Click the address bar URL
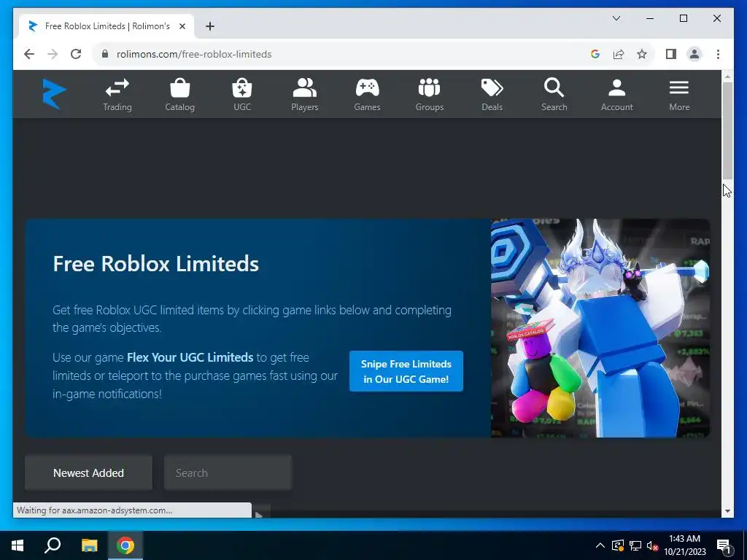The width and height of the screenshot is (747, 560). coord(194,54)
